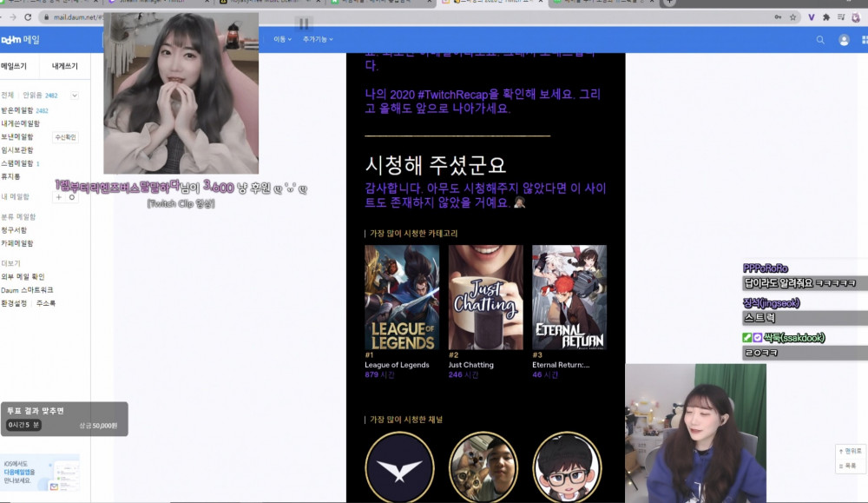
Task: Open the 보낸메일함 sent folder
Action: 17,137
